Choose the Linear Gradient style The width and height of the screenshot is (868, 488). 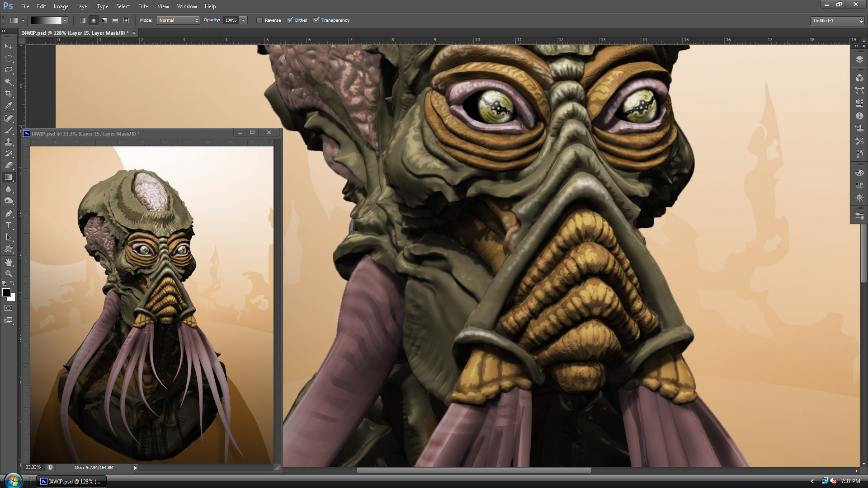tap(83, 20)
